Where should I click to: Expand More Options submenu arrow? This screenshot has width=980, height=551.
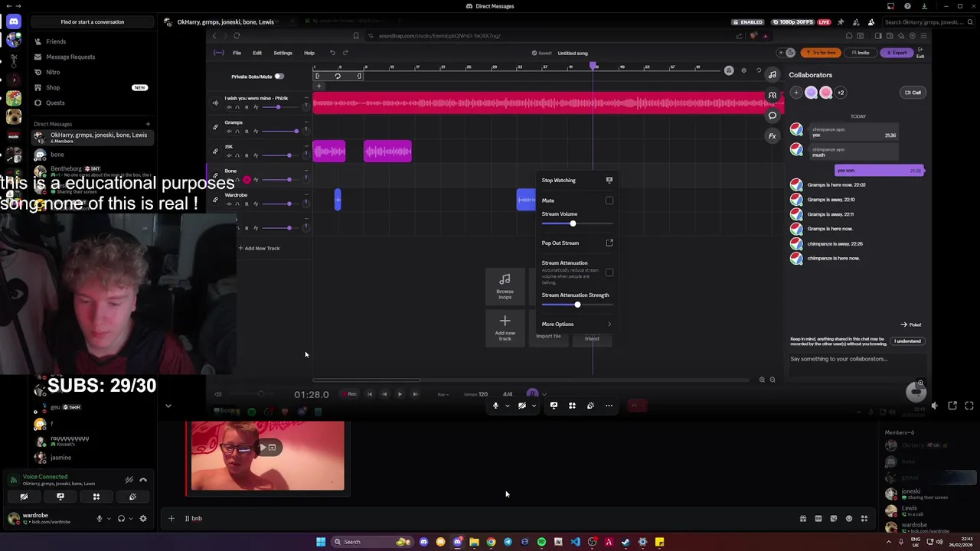coord(609,324)
